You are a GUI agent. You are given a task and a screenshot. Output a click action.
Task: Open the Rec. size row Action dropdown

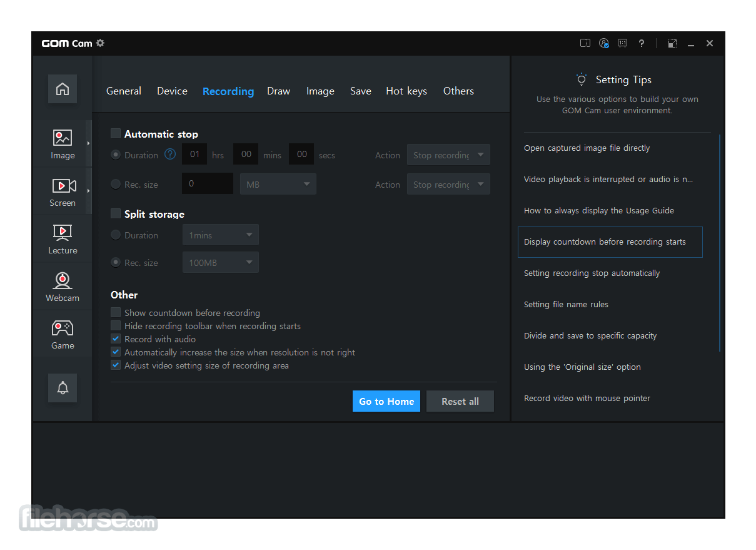pos(448,184)
